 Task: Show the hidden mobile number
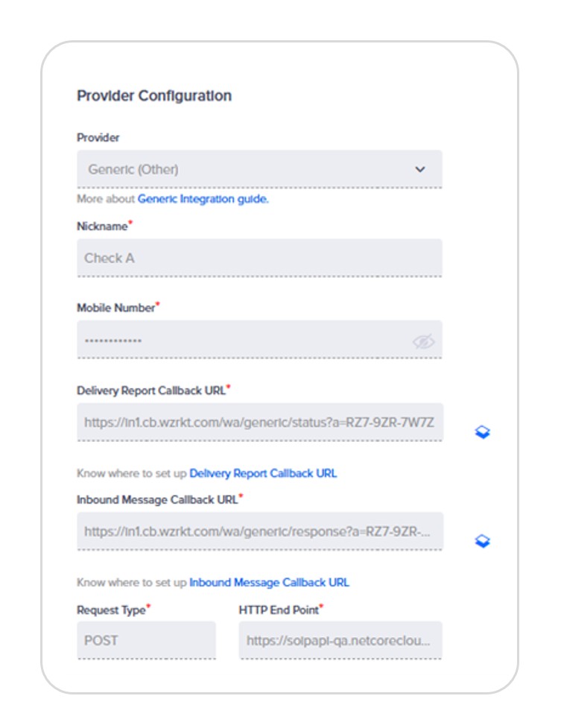[423, 342]
